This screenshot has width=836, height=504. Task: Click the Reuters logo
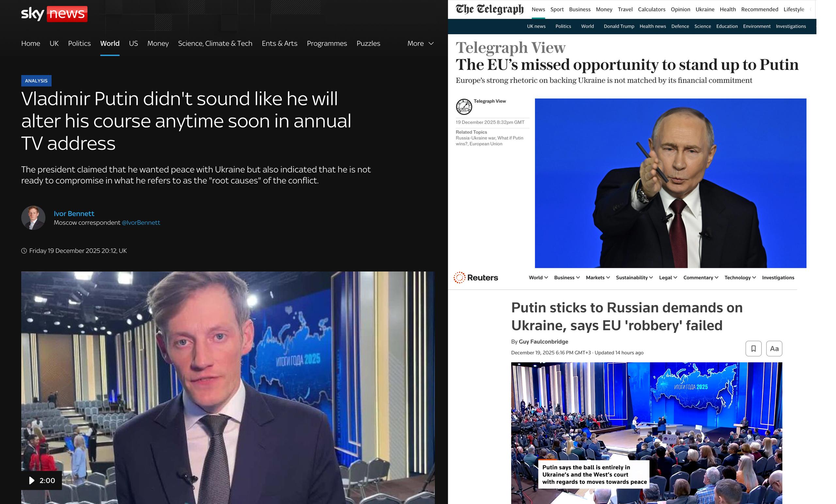point(476,277)
